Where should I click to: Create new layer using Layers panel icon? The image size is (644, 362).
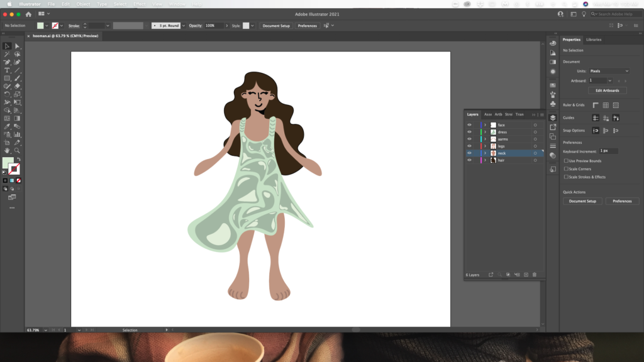coord(526,275)
